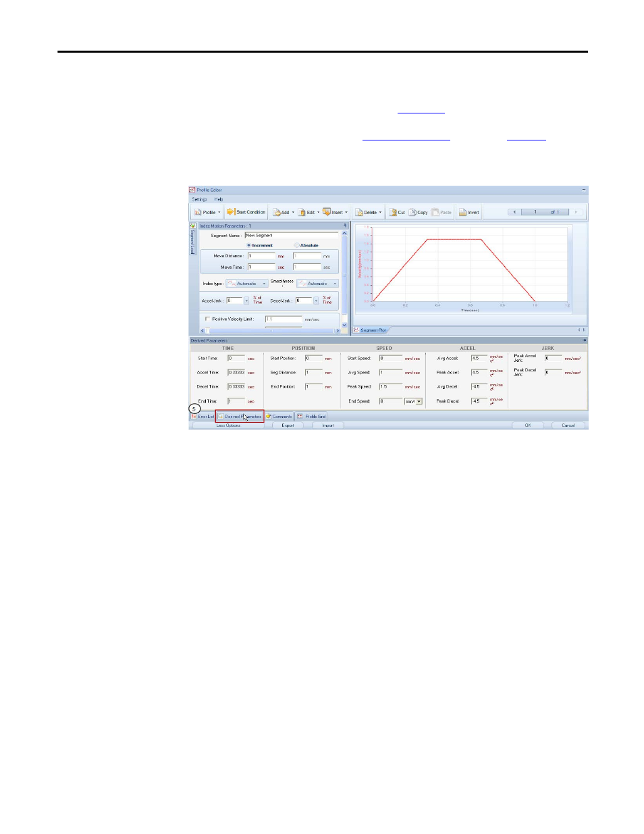The width and height of the screenshot is (644, 834).
Task: Open the Smoothness Automatic dropdown
Action: (318, 284)
